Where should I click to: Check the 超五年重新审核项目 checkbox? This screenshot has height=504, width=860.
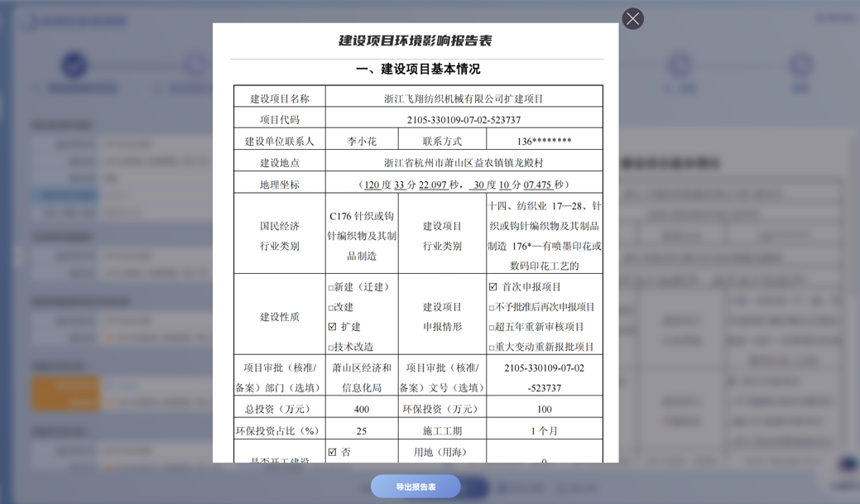point(492,328)
